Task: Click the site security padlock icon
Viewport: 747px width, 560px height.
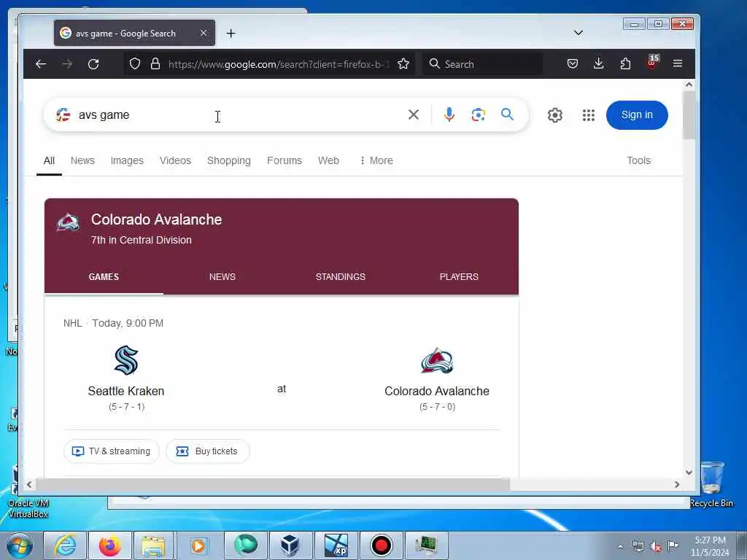Action: (x=155, y=64)
